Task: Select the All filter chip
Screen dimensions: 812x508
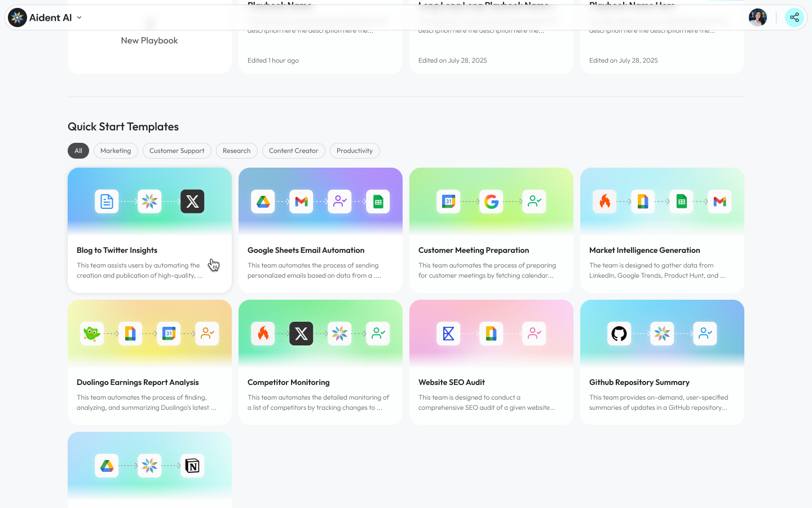Action: pyautogui.click(x=78, y=151)
